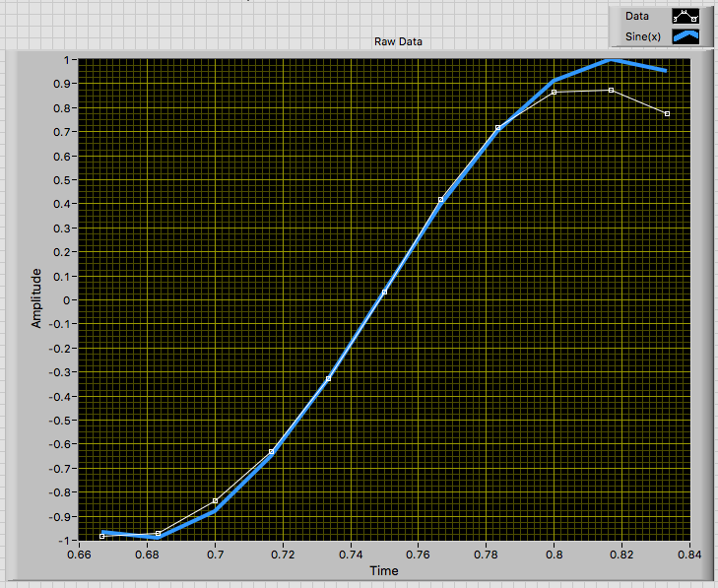Click Y-axis maximum value 1
The image size is (718, 588).
66,60
